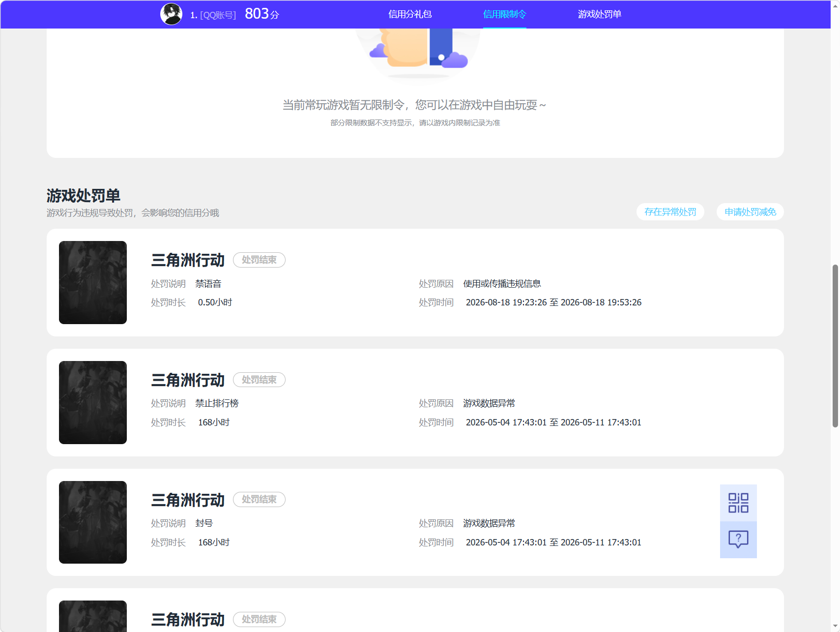The width and height of the screenshot is (840, 632).
Task: Click 处罚结束 badge on the 禁止排行榜 record
Action: [259, 380]
